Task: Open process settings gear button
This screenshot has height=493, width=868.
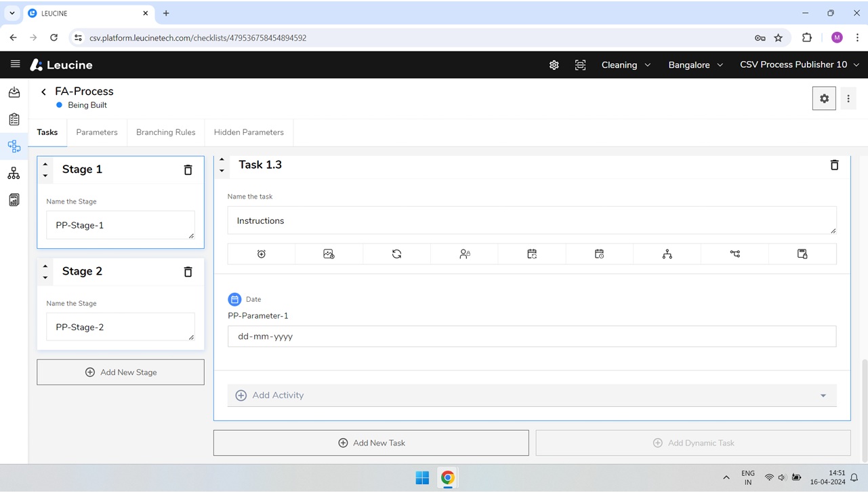Action: click(x=824, y=99)
